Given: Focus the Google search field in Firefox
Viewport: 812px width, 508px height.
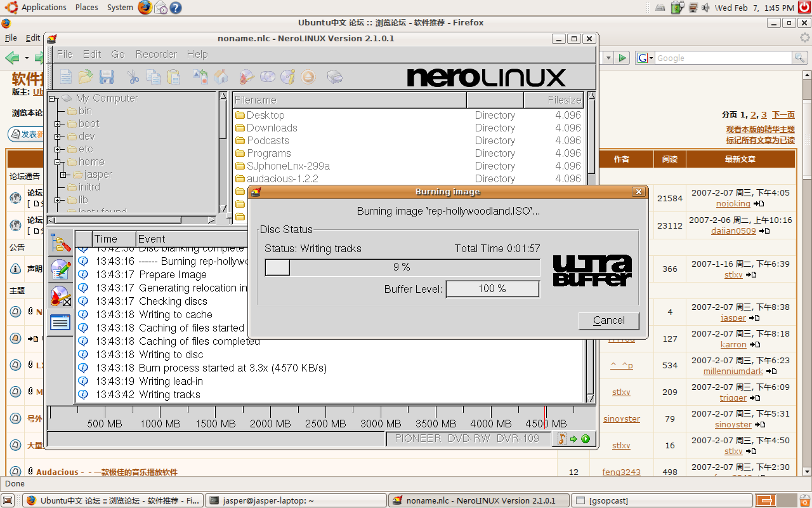Looking at the screenshot, I should tap(724, 58).
